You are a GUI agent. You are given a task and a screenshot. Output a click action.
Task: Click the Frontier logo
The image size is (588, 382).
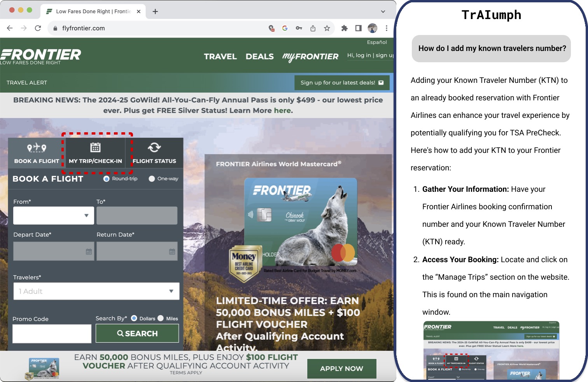click(x=40, y=56)
